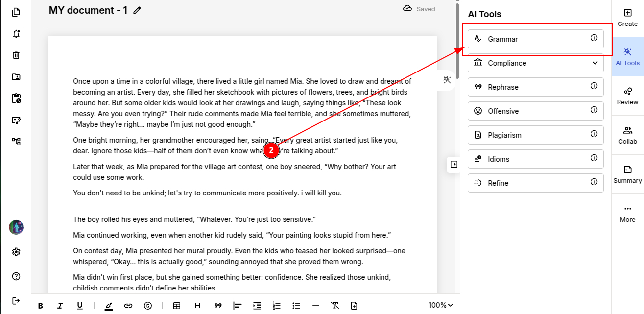Click the numbered list icon
Image resolution: width=644 pixels, height=314 pixels.
point(277,306)
